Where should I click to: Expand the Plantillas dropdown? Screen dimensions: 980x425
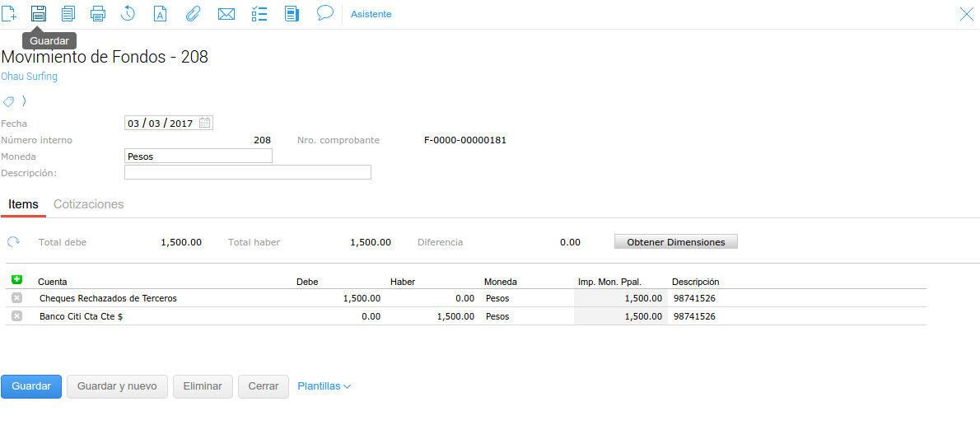pos(324,386)
